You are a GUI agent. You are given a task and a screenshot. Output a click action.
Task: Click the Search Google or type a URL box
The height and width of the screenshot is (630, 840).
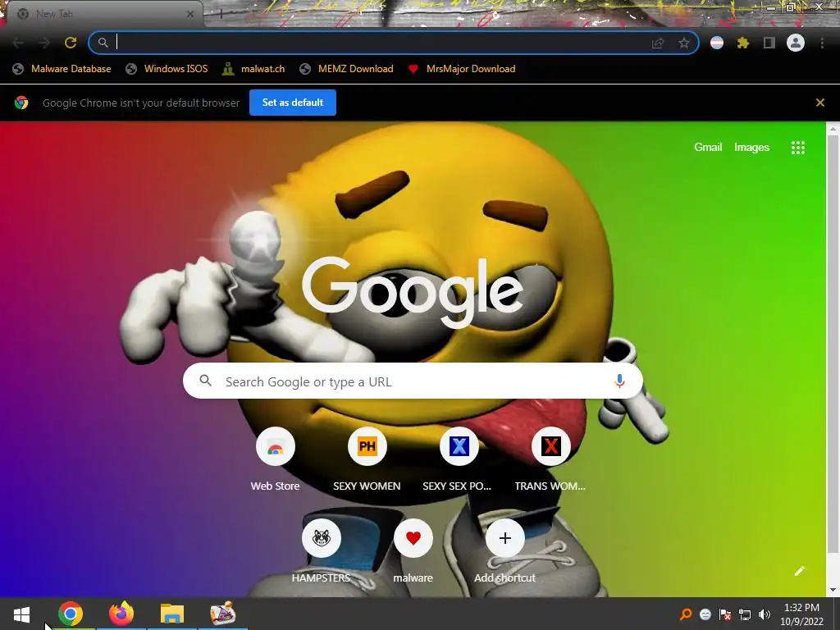coord(413,381)
